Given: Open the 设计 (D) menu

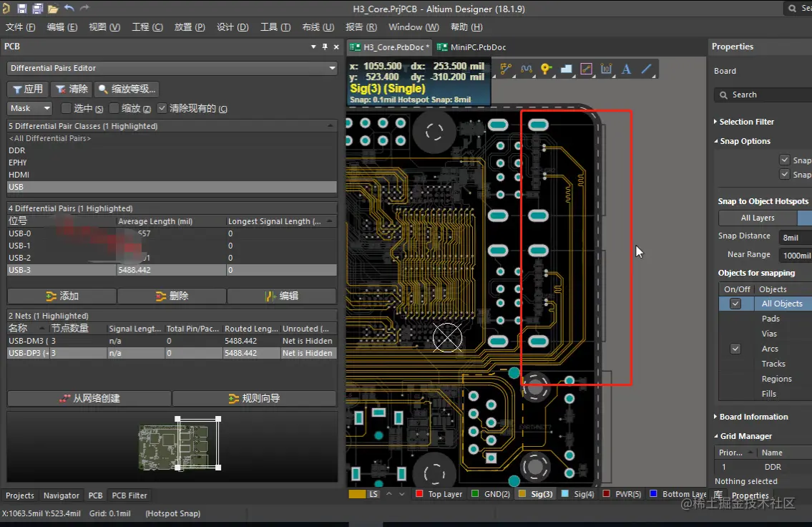Looking at the screenshot, I should (x=233, y=27).
